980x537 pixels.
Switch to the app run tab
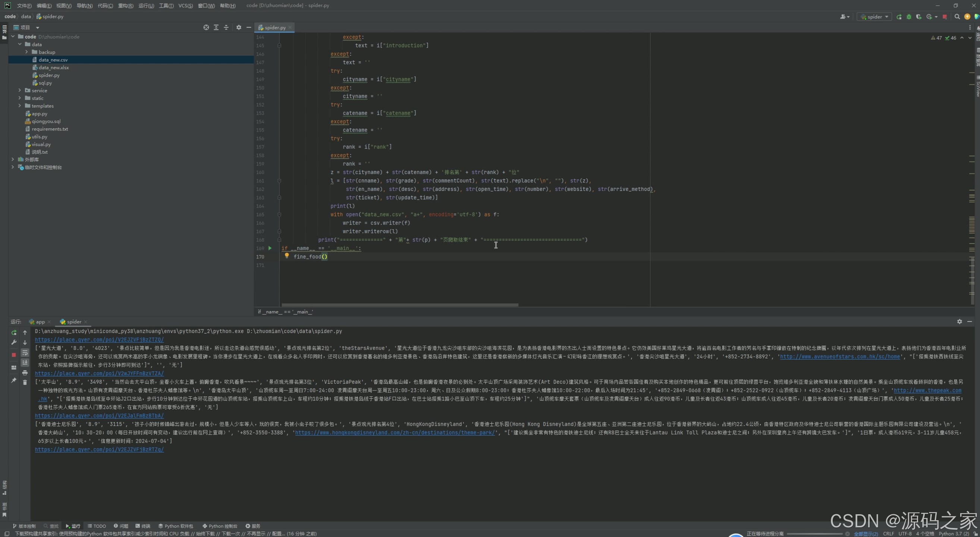[40, 322]
